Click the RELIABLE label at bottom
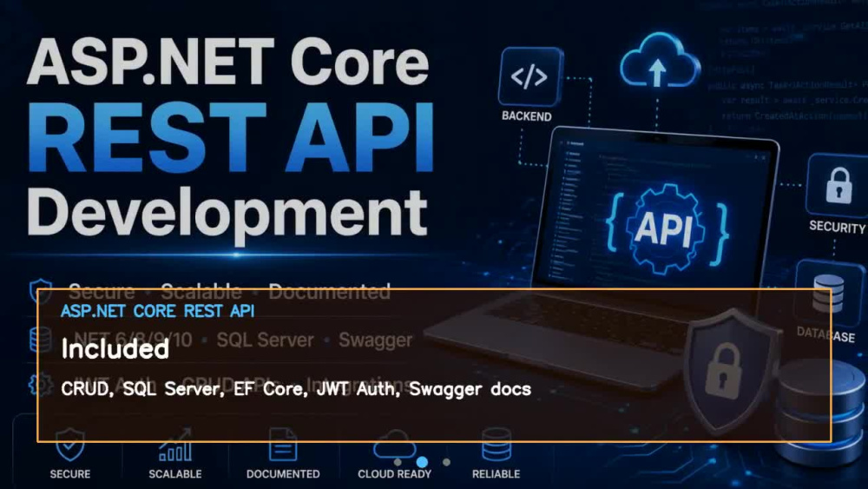868x489 pixels. point(496,474)
